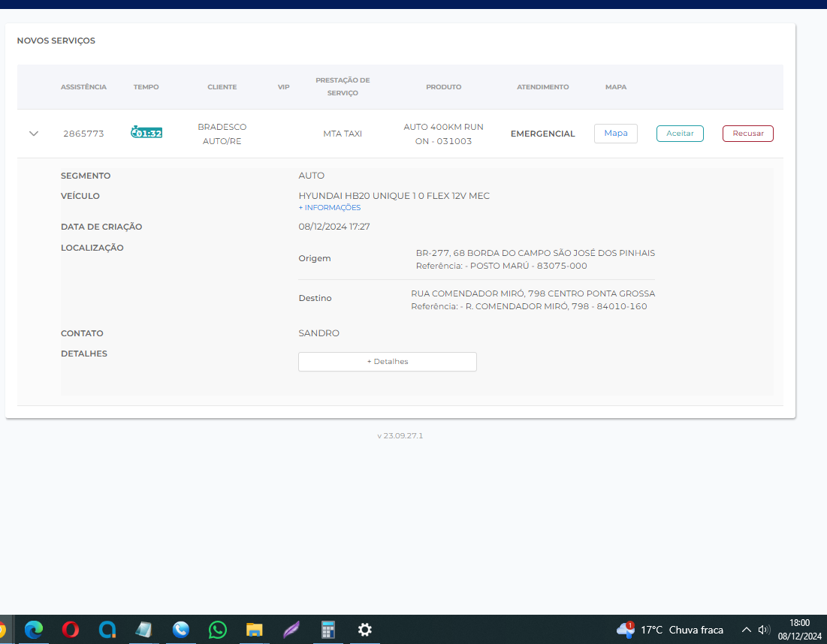Click the TEMPO column header
This screenshot has height=644, width=827.
click(146, 87)
